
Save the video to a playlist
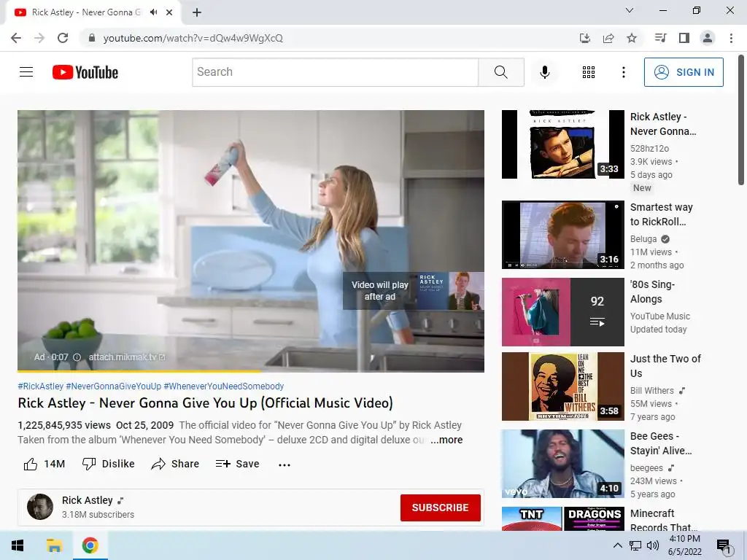237,464
